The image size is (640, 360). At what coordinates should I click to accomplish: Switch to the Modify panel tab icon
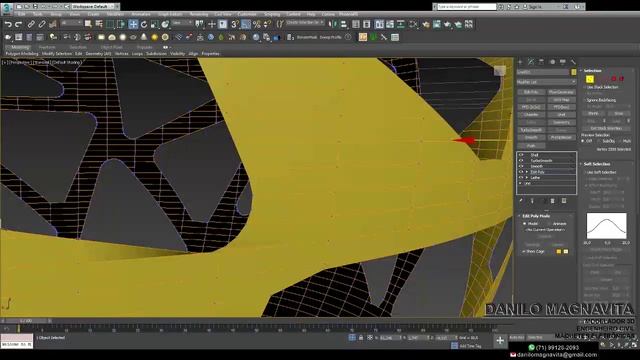pyautogui.click(x=531, y=62)
